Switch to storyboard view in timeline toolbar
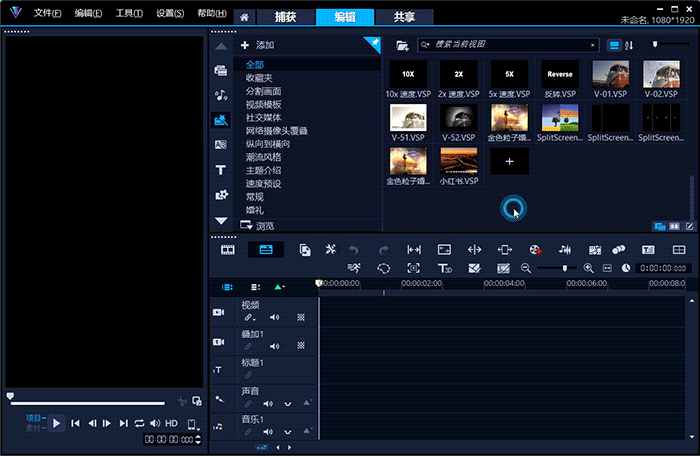 point(228,249)
